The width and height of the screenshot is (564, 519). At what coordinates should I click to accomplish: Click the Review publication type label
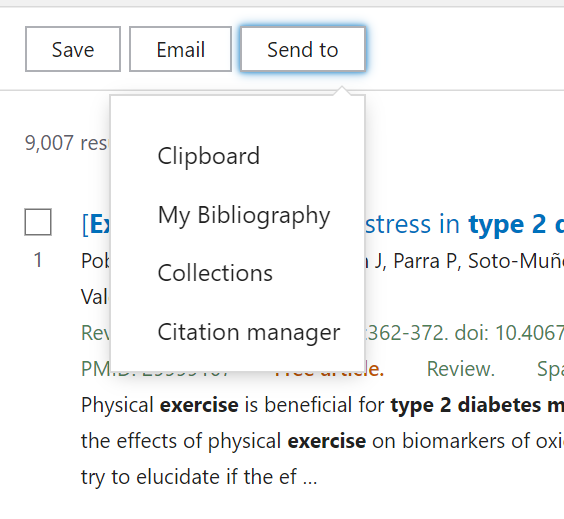461,369
